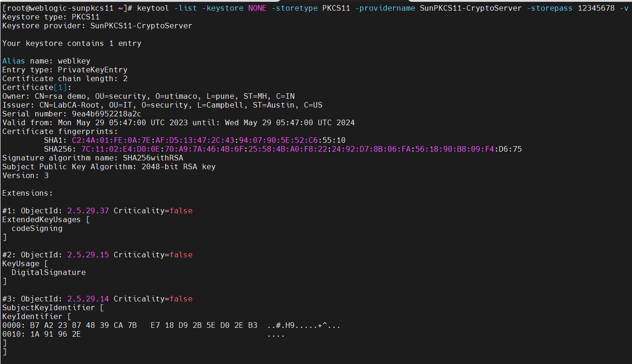Viewport: 632px width, 364px height.
Task: Click the 'ExtendedKeyUsages [' line
Action: point(46,219)
